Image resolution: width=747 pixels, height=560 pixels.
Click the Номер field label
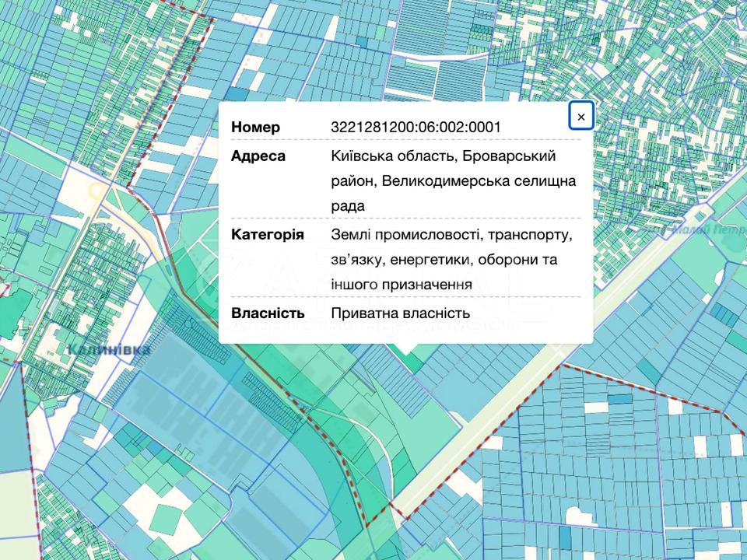[255, 127]
